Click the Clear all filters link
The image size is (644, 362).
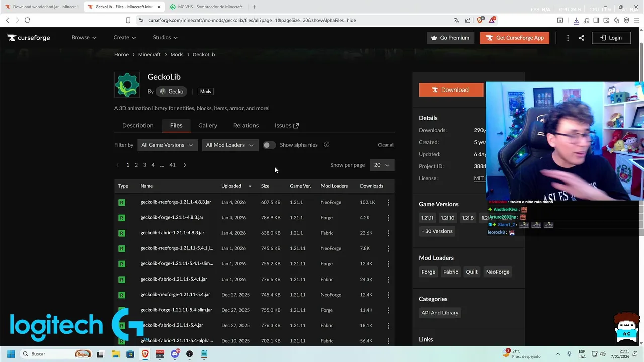click(386, 145)
